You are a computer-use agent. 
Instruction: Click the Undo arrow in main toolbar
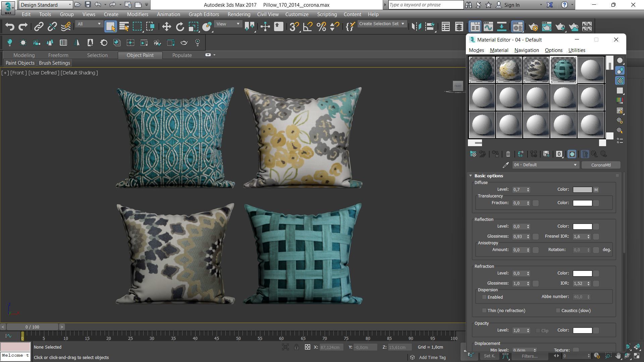10,27
